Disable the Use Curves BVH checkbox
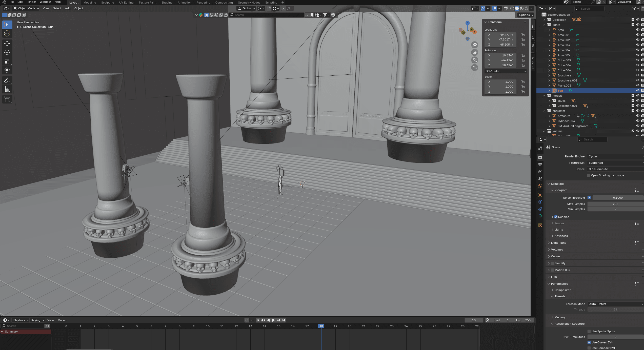 pyautogui.click(x=589, y=342)
